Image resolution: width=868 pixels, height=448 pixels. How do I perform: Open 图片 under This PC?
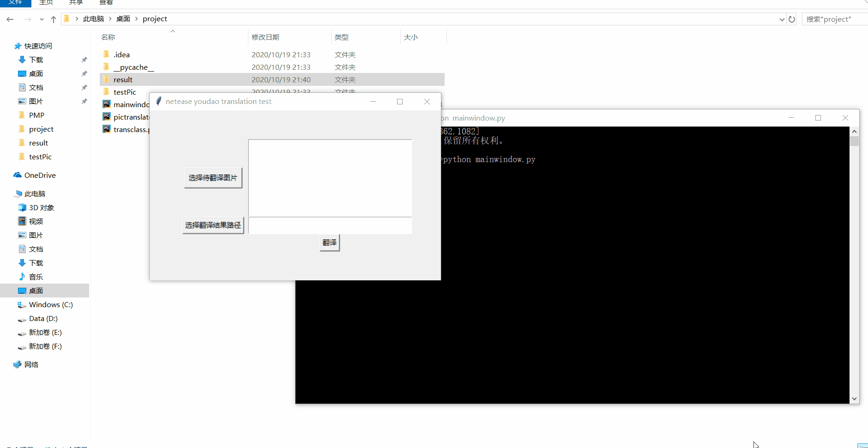pyautogui.click(x=36, y=235)
